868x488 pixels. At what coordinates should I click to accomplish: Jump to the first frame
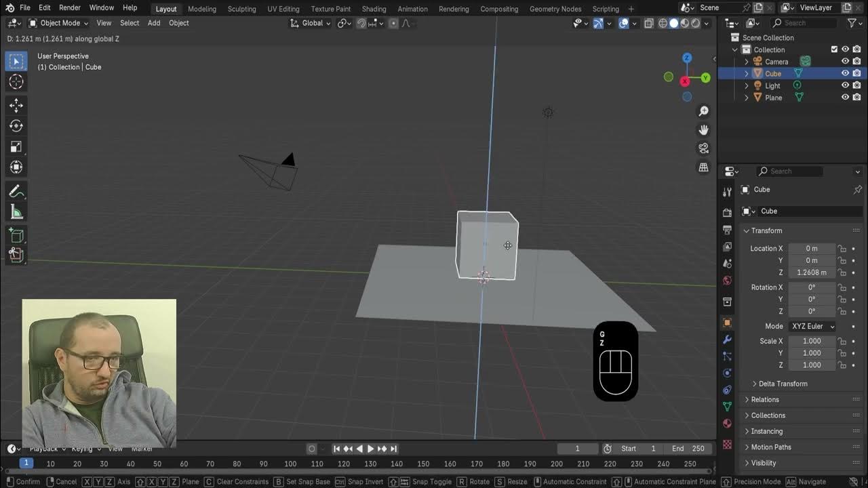pos(336,449)
